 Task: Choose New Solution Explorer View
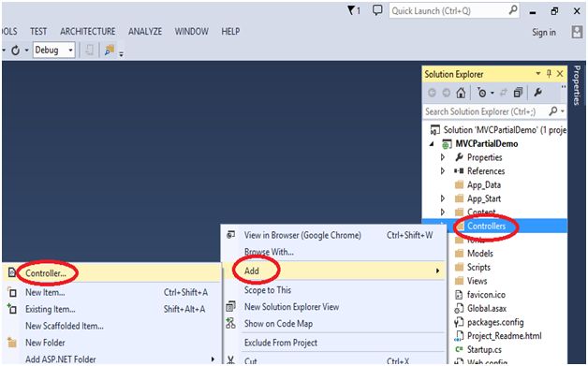(333, 307)
